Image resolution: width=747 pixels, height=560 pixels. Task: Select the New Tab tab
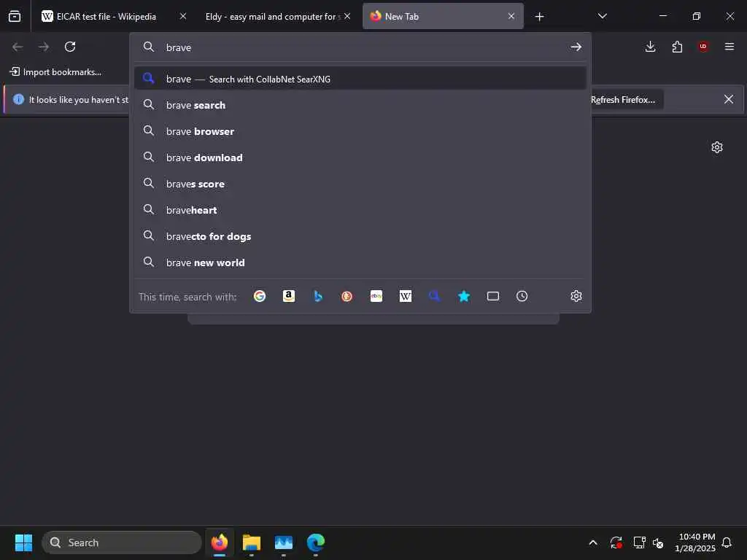point(443,16)
